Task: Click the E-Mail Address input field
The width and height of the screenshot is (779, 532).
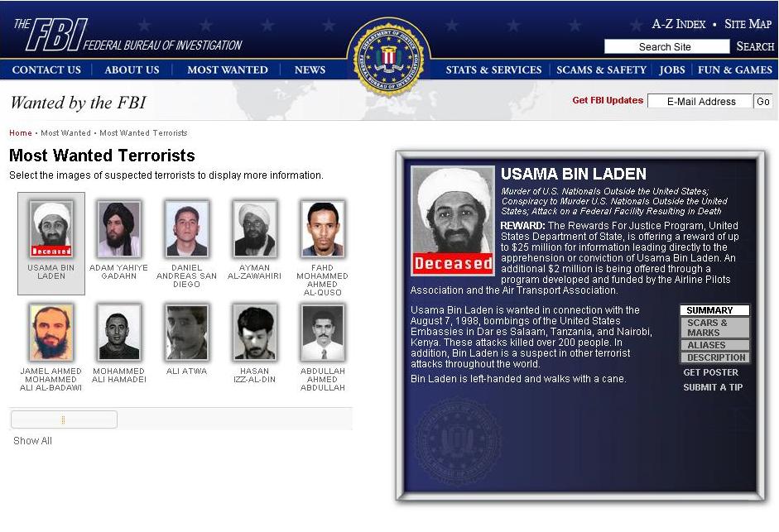Action: 700,101
